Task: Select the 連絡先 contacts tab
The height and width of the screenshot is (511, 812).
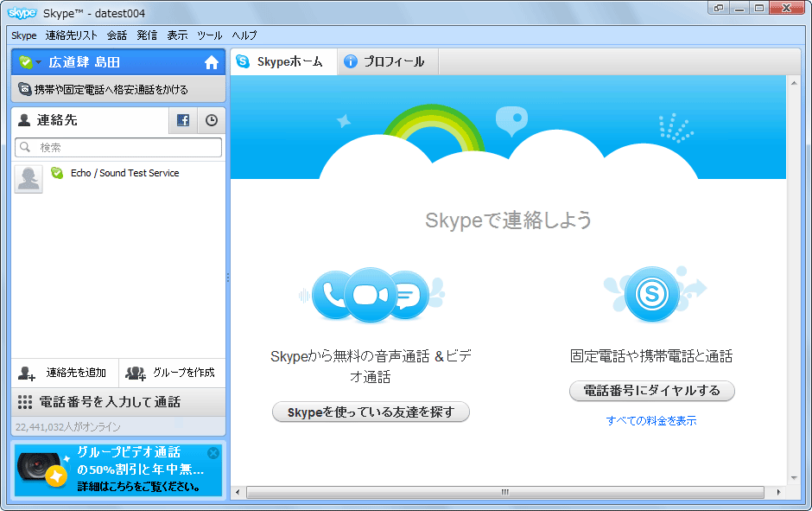Action: (90, 120)
